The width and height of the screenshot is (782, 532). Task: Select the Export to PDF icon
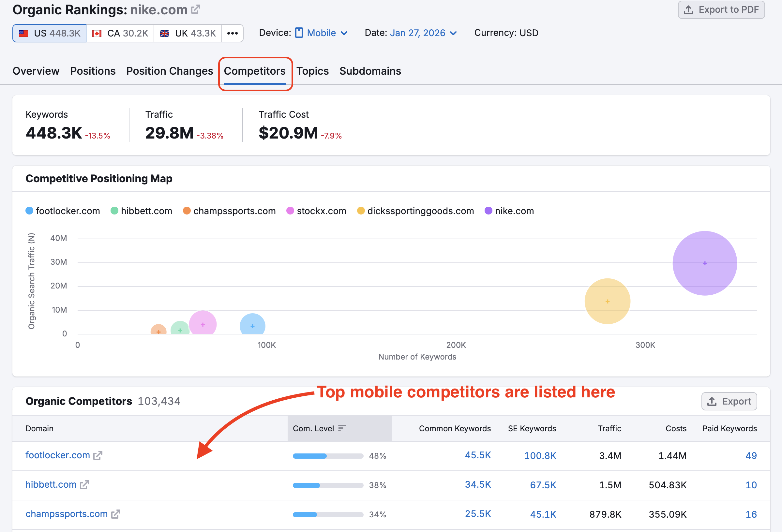(688, 10)
